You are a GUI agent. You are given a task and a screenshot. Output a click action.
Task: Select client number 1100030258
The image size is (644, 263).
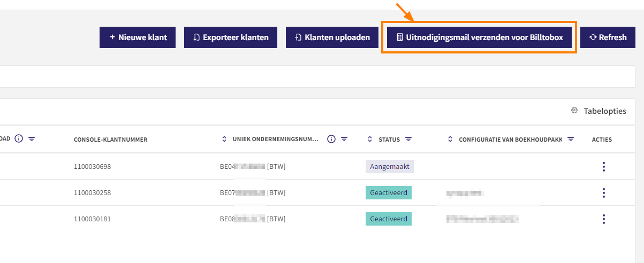click(92, 193)
